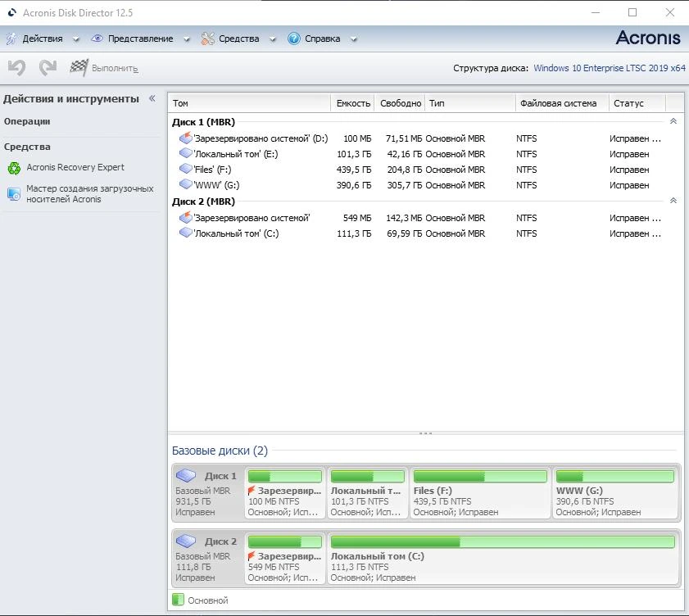
Task: Launch Acronis Recovery Expert
Action: tap(75, 167)
